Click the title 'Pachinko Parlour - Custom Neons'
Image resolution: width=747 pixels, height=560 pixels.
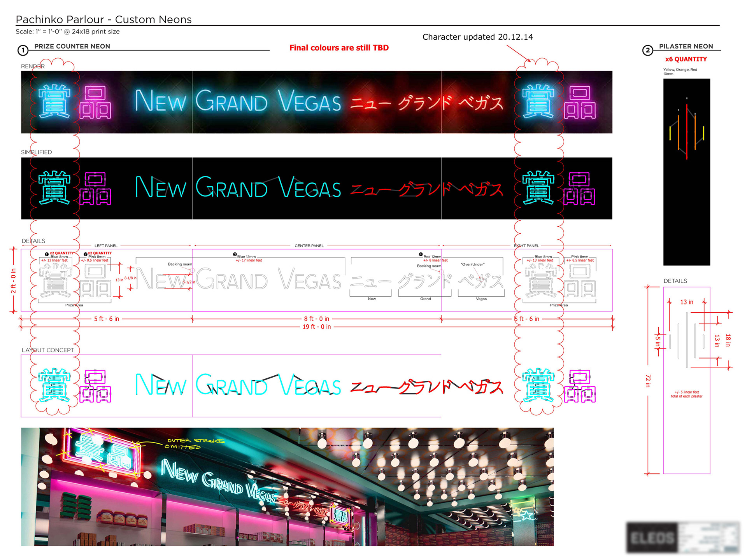(103, 19)
